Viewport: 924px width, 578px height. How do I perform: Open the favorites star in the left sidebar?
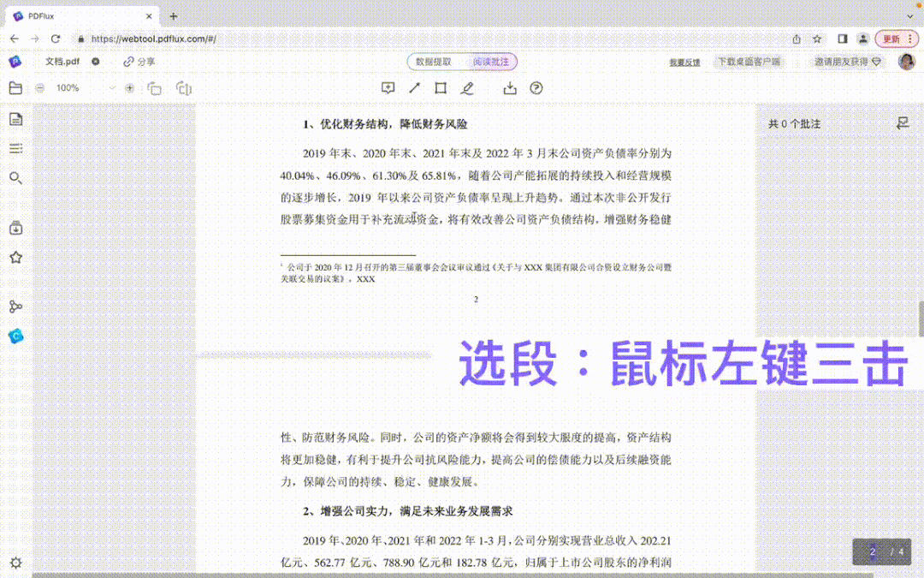[15, 256]
